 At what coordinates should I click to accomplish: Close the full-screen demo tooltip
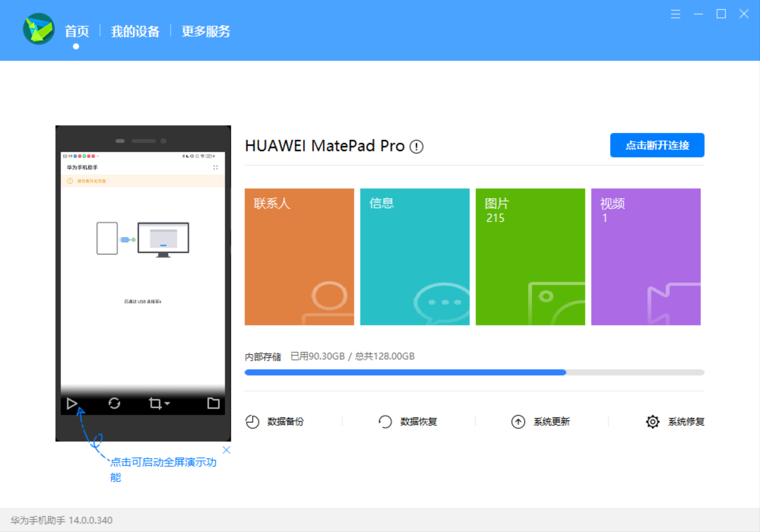226,450
